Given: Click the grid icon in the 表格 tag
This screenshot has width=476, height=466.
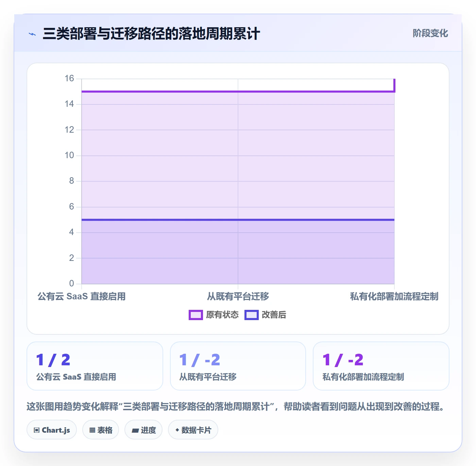Looking at the screenshot, I should point(92,430).
